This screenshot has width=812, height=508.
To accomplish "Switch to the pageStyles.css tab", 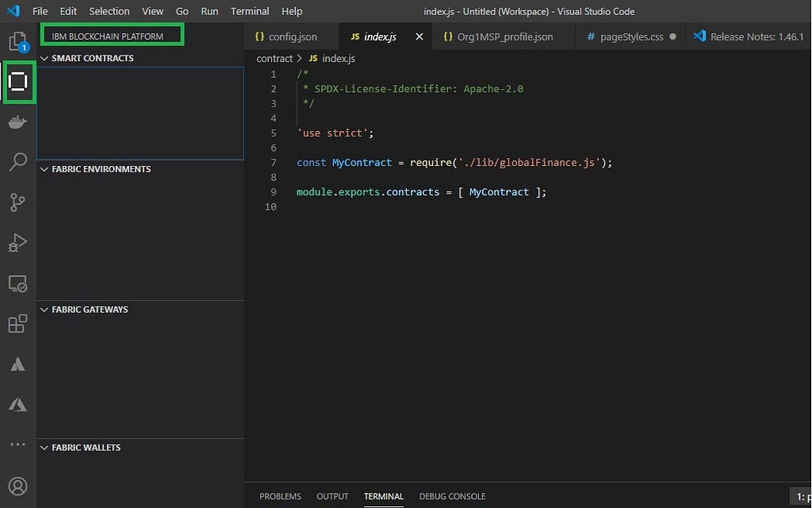I will 631,37.
